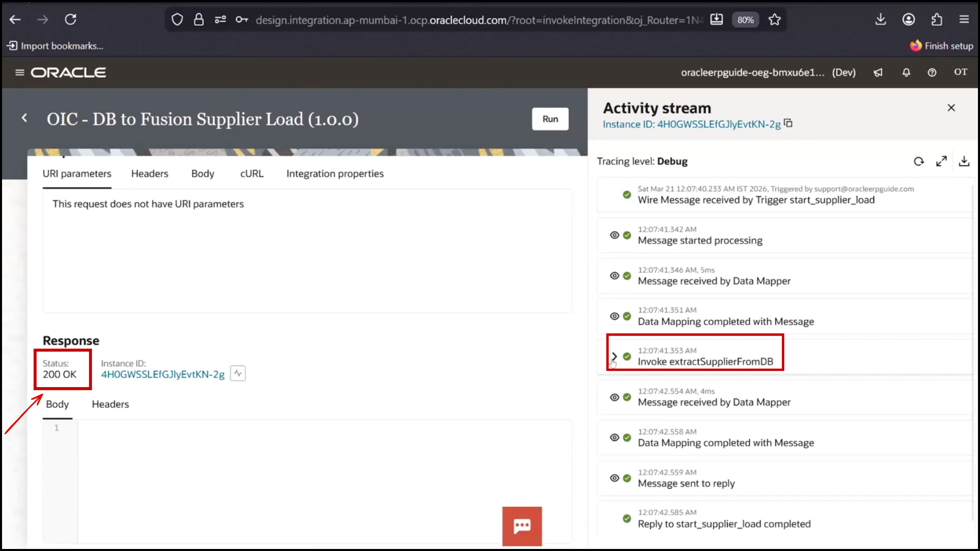Go back using the chevron beside integration title
980x551 pixels.
24,118
